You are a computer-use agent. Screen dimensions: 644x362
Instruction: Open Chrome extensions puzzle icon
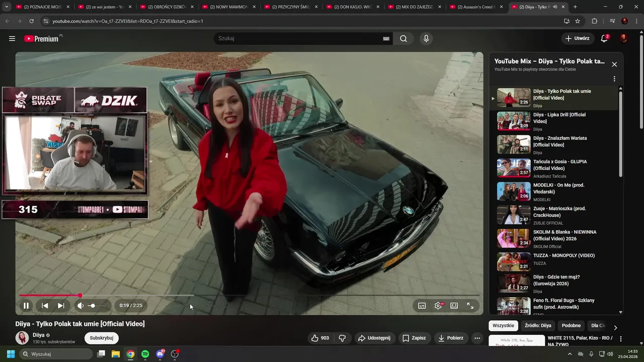tap(594, 21)
